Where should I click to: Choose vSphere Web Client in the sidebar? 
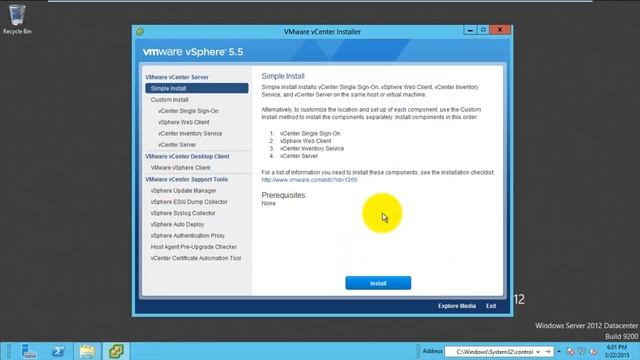(x=184, y=122)
